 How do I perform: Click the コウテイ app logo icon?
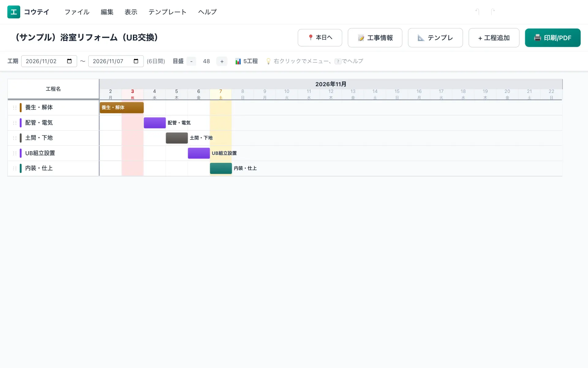(14, 12)
